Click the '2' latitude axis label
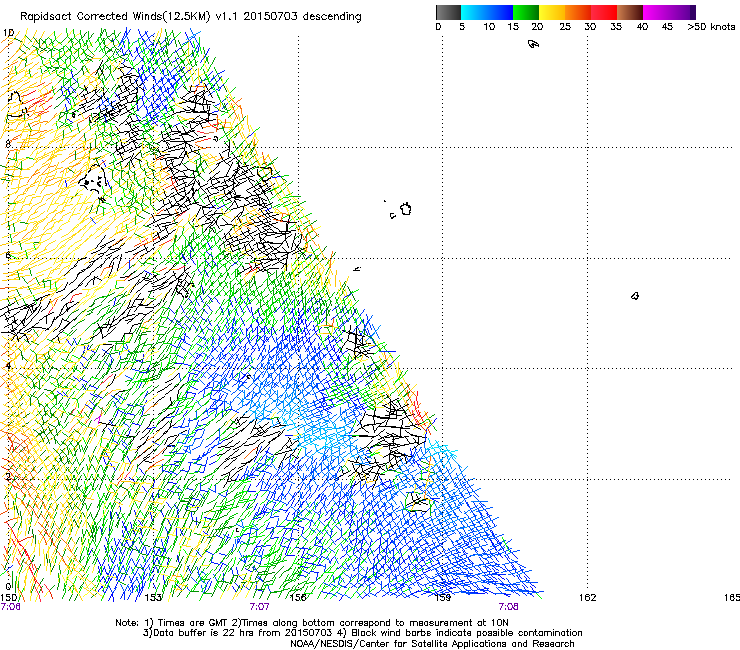The height and width of the screenshot is (650, 740). pyautogui.click(x=8, y=476)
